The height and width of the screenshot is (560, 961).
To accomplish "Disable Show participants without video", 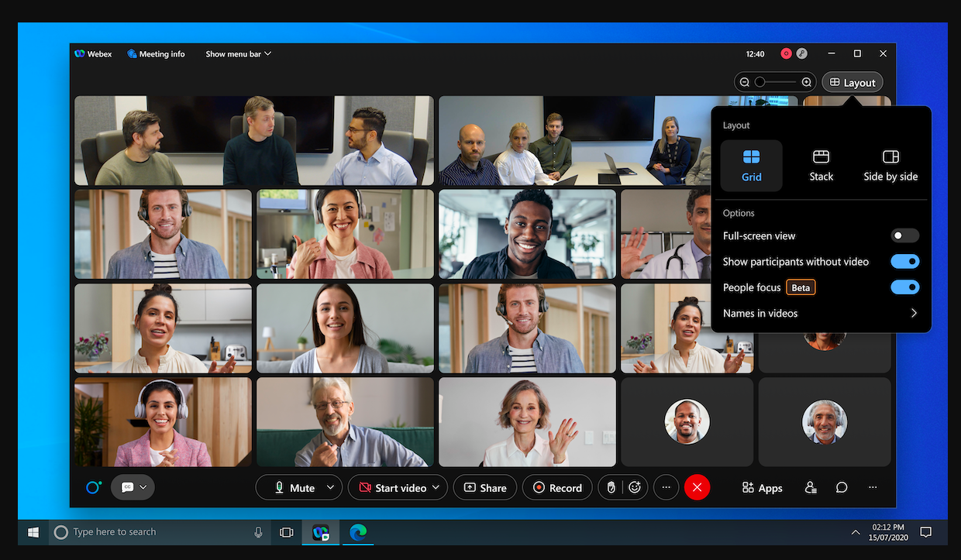I will [x=904, y=262].
